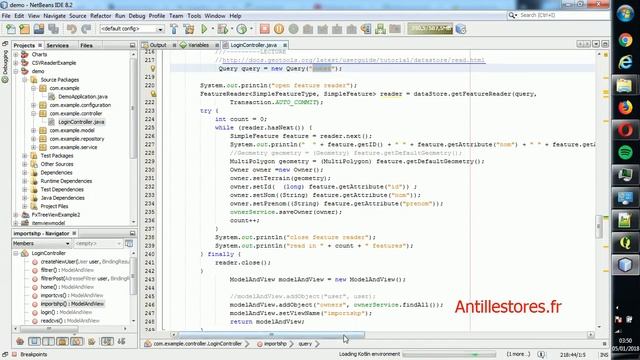Click com.example.controller.LoginController breadcrumb
The height and width of the screenshot is (360, 640).
pyautogui.click(x=198, y=344)
